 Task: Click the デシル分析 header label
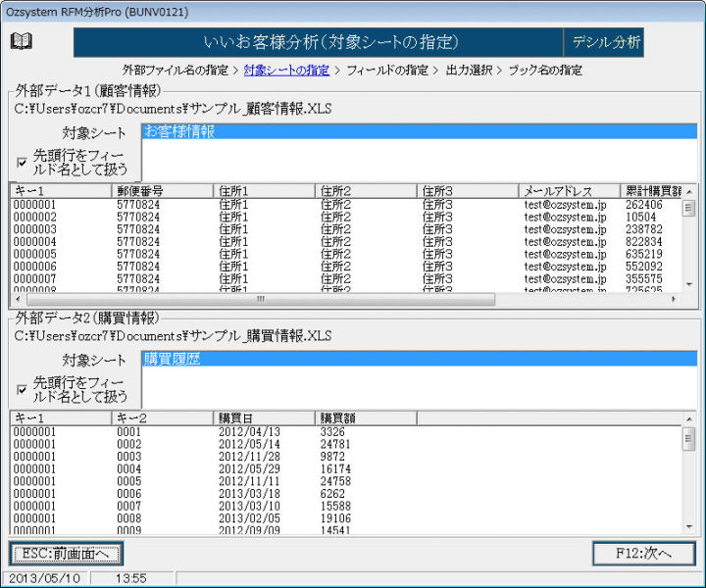604,42
